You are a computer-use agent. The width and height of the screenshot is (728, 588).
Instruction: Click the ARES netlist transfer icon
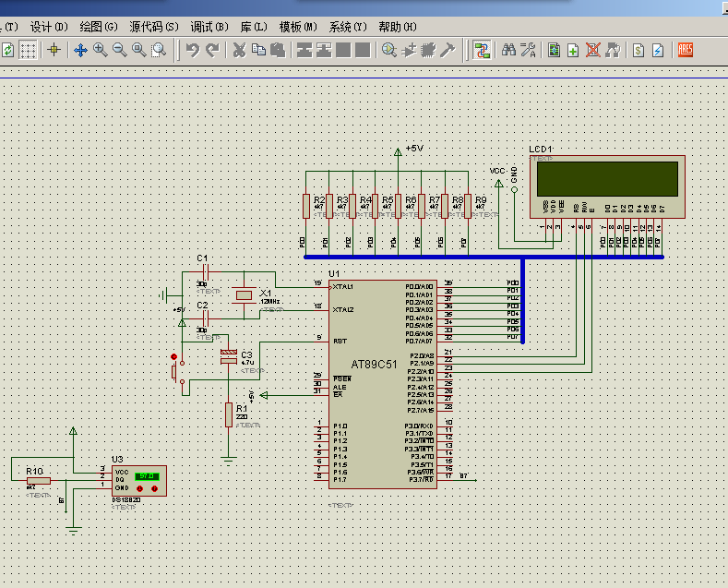pos(686,50)
